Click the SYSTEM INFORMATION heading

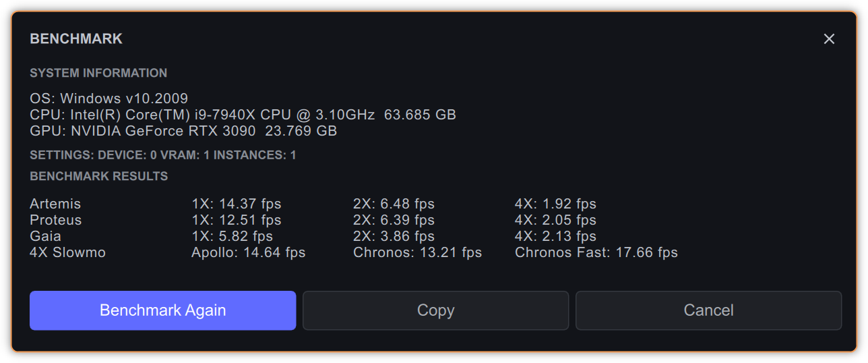[x=98, y=73]
